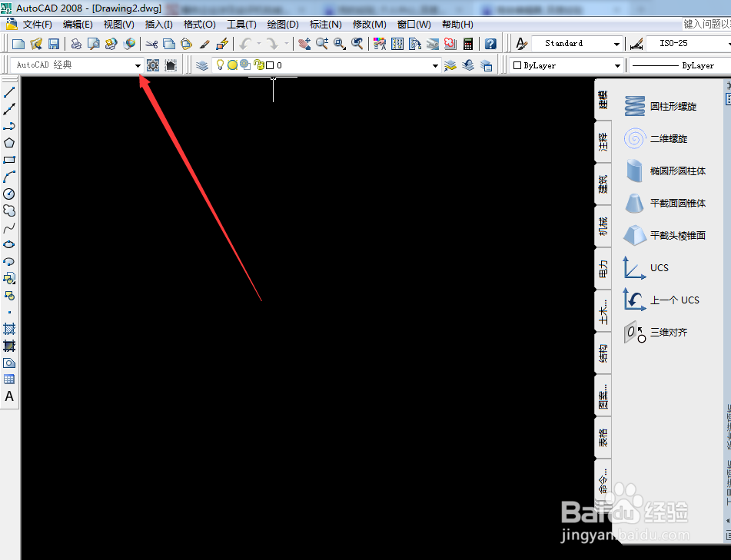Click the New drawing icon
Screen dimensions: 731x560
(x=18, y=44)
